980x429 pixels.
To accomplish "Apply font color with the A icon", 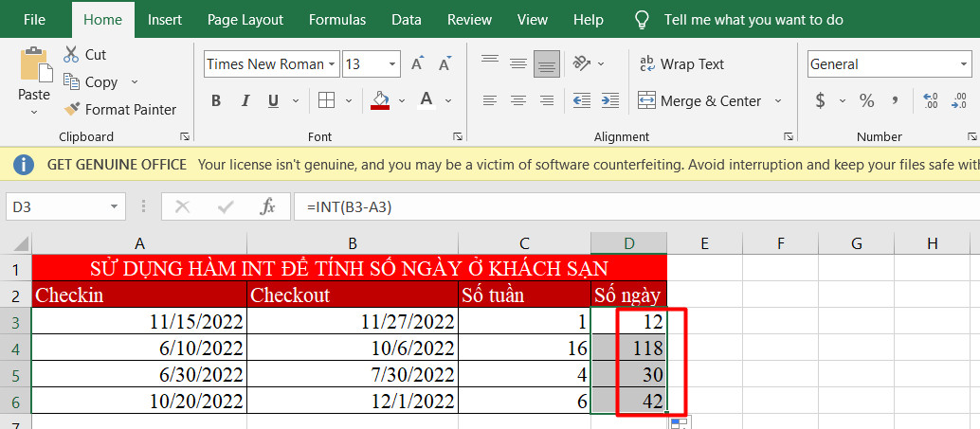I will pos(426,100).
